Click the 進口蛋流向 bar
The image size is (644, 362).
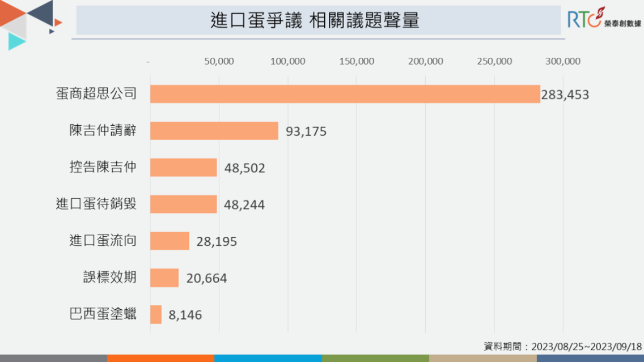170,241
